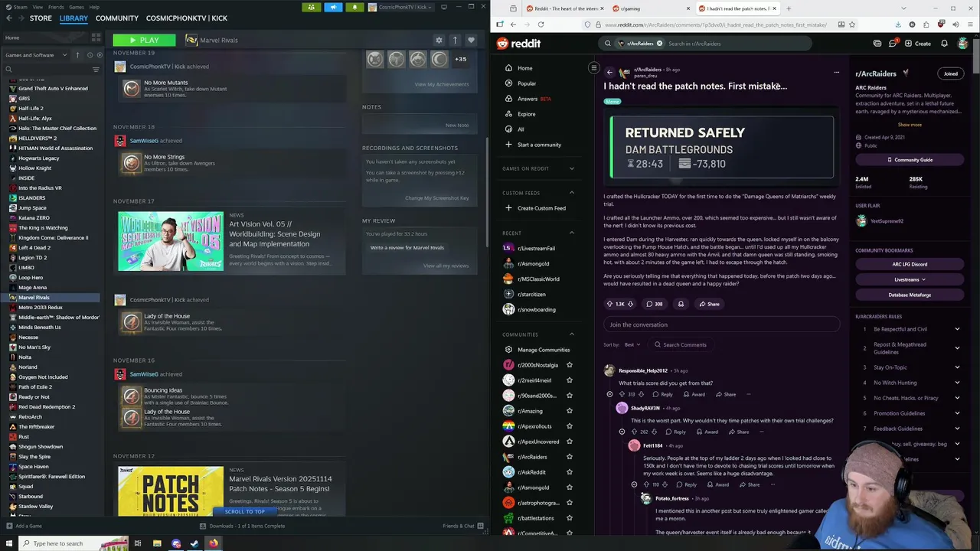Open Firefox hamburger menu

[x=971, y=24]
